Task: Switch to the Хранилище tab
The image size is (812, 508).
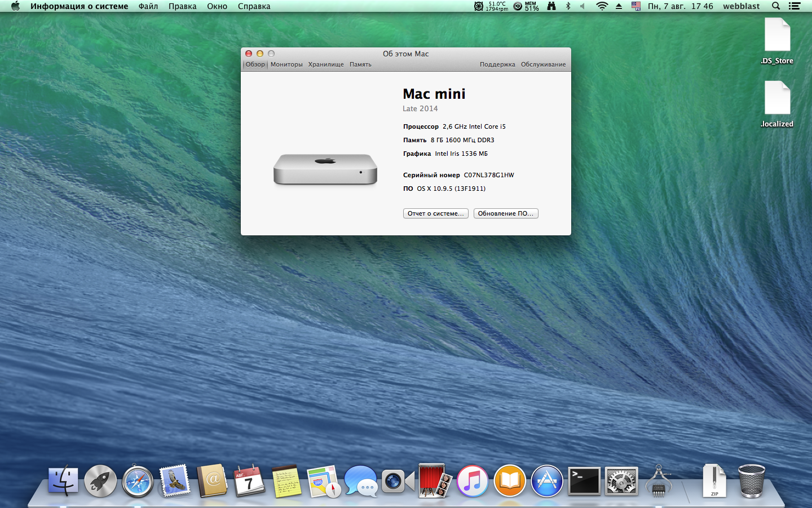Action: coord(326,64)
